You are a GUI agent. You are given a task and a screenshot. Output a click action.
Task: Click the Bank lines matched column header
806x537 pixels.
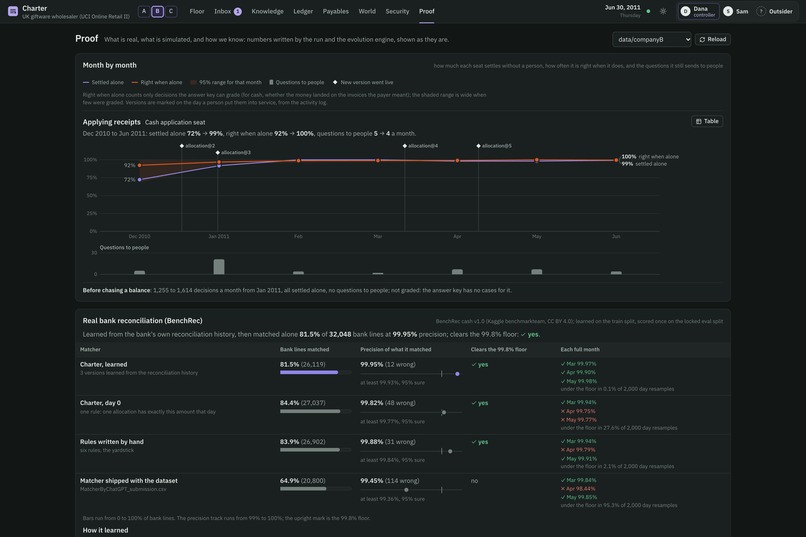click(304, 349)
